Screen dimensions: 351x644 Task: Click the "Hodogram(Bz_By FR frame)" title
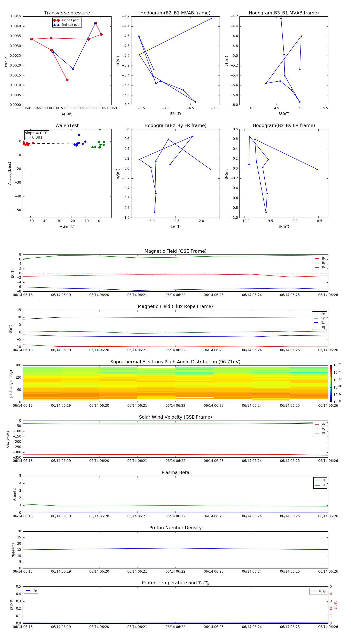point(175,125)
